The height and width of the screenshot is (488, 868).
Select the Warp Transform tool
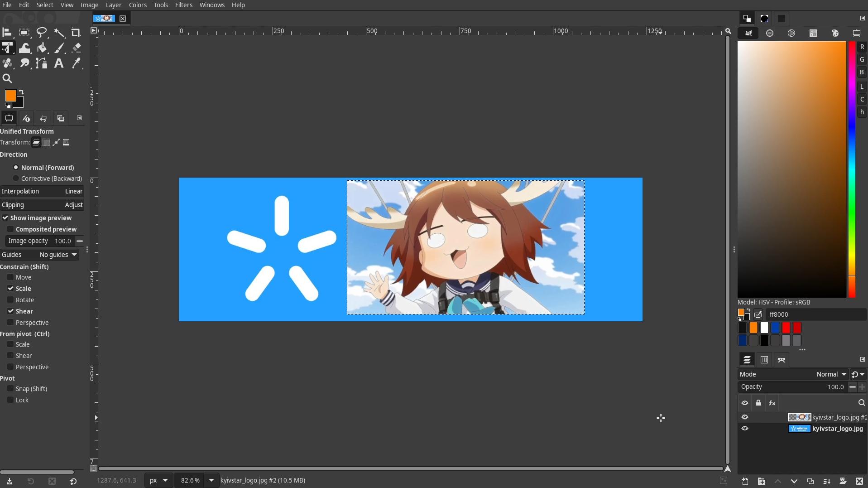coord(24,48)
